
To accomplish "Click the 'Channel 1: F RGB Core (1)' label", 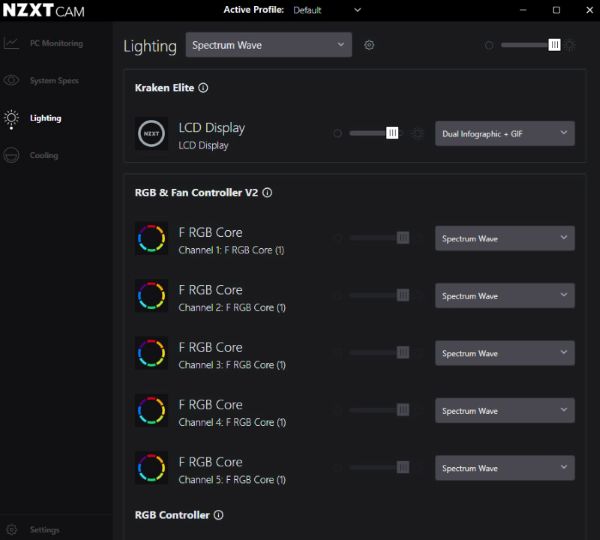I will pyautogui.click(x=232, y=250).
